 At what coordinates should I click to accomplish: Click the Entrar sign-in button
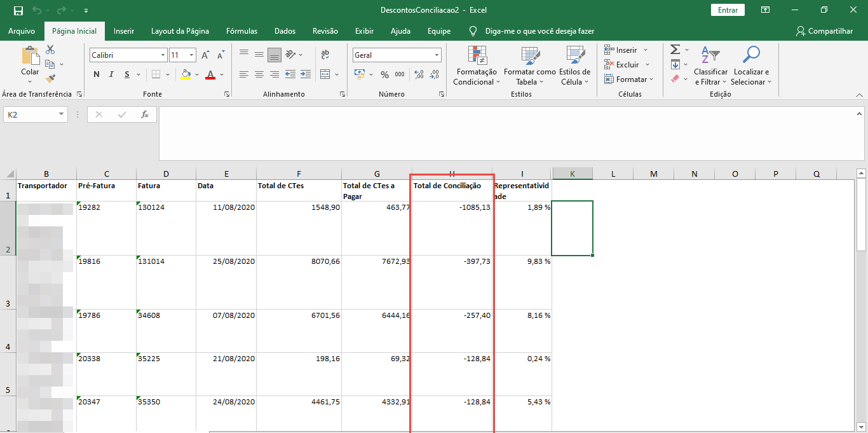pyautogui.click(x=728, y=10)
